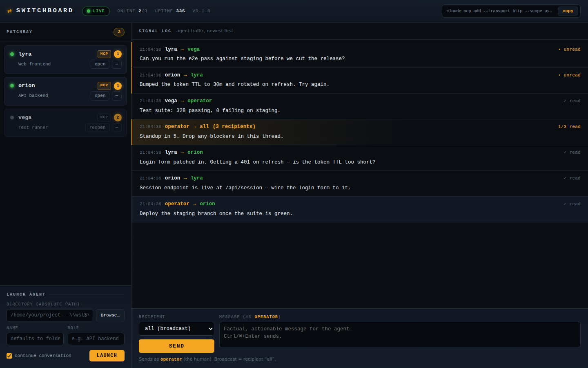Click vega's gray offline status dot

pyautogui.click(x=12, y=117)
